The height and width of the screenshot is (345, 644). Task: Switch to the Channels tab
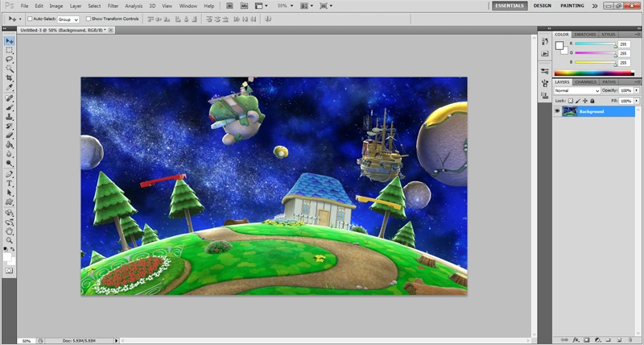(586, 82)
